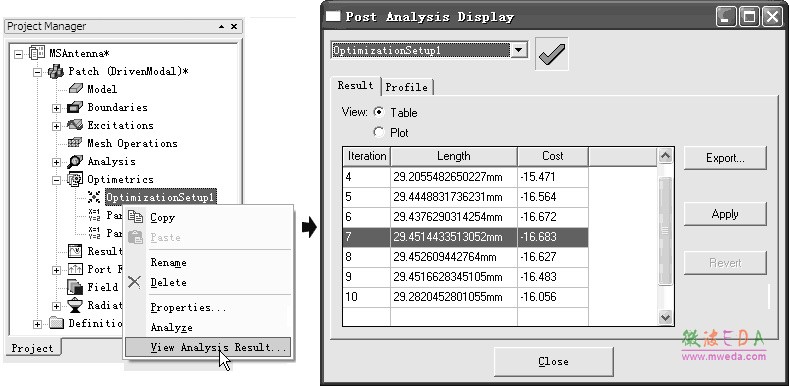Open the OptimizationSetup1 dropdown
Screen dimensions: 789x386
tap(519, 50)
